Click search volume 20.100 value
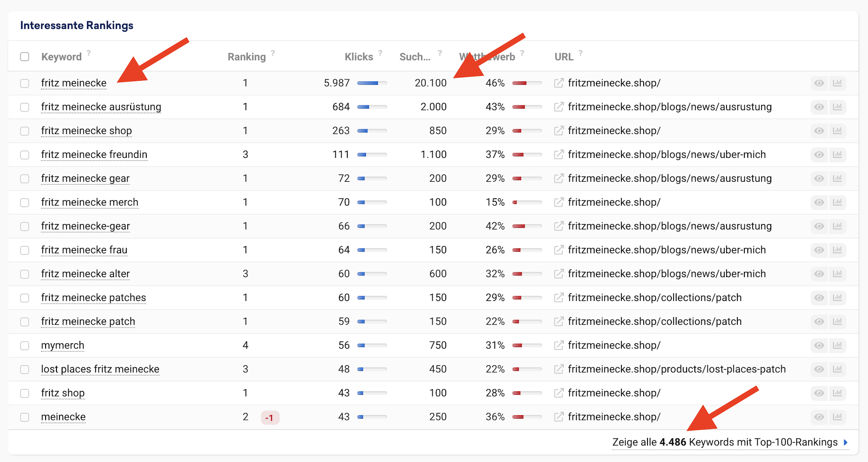Viewport: 868px width, 462px height. coord(431,83)
